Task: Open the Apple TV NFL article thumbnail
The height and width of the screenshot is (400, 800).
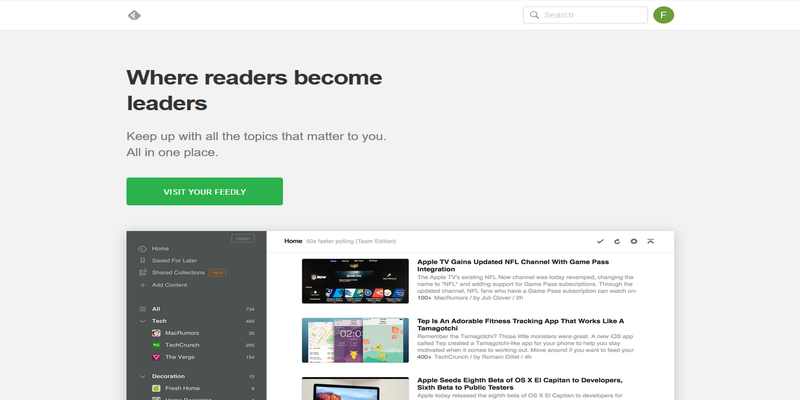Action: (x=355, y=281)
